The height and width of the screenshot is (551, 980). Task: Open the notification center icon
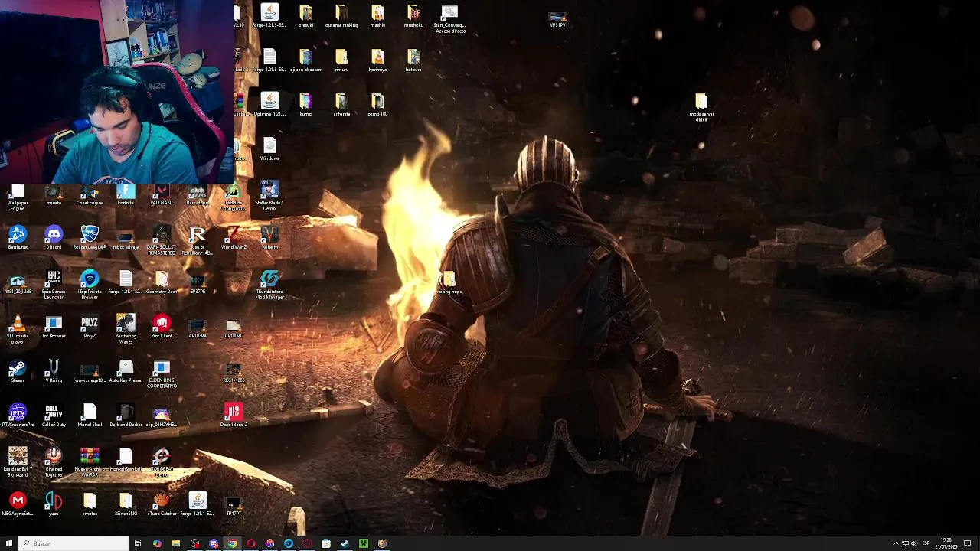pyautogui.click(x=968, y=543)
